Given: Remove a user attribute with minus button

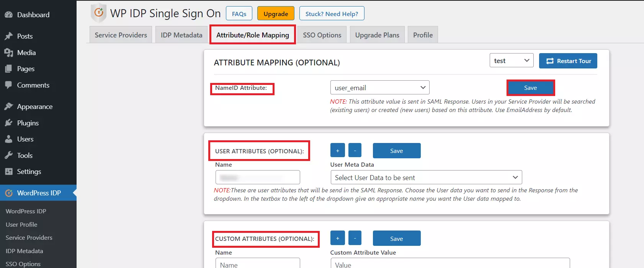Looking at the screenshot, I should pyautogui.click(x=355, y=150).
